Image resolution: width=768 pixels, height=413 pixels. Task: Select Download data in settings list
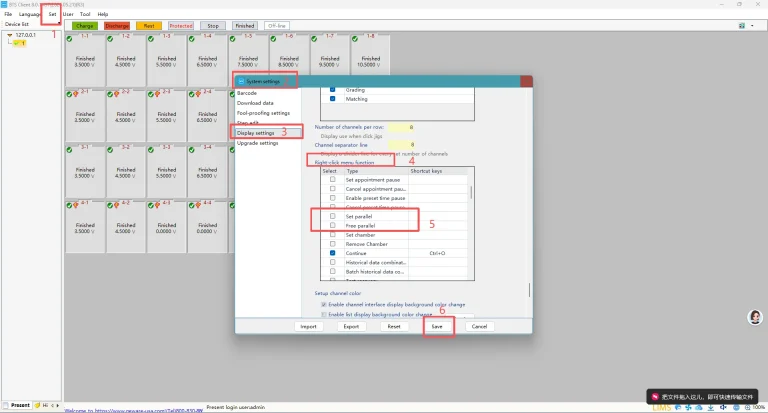(255, 103)
